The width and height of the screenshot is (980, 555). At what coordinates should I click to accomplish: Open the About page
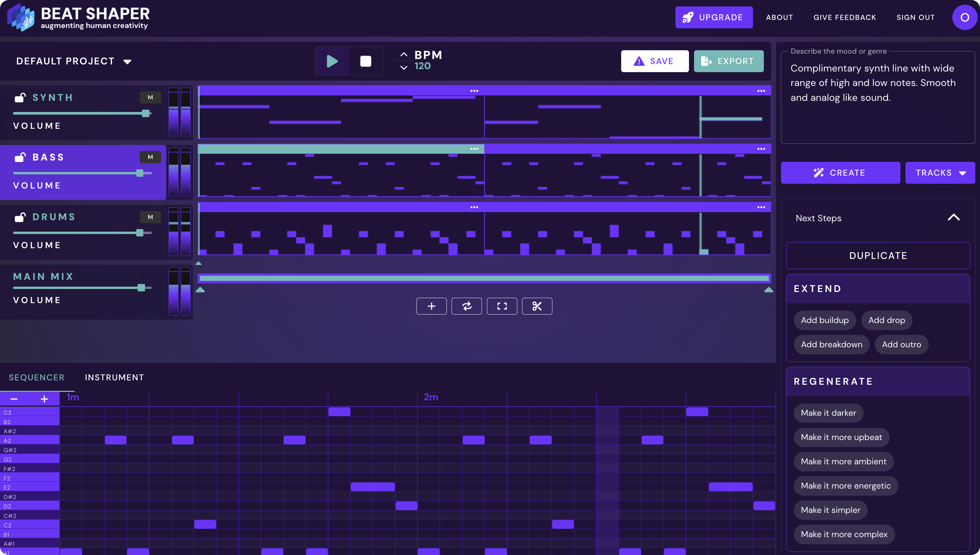pyautogui.click(x=779, y=17)
